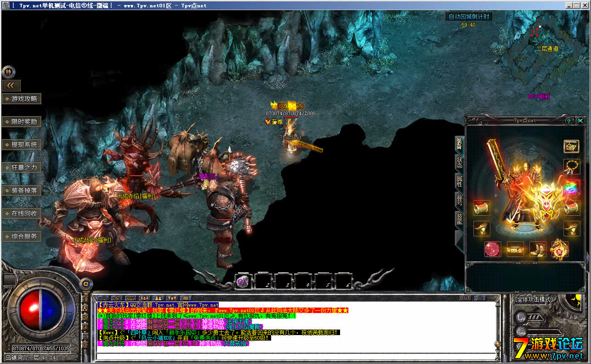Toggle the sound wave chat channel icon
Screen dimensions: 591x364
[x=85, y=299]
